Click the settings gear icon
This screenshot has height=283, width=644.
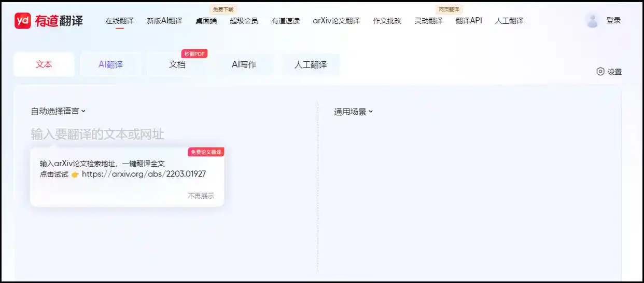pos(600,72)
